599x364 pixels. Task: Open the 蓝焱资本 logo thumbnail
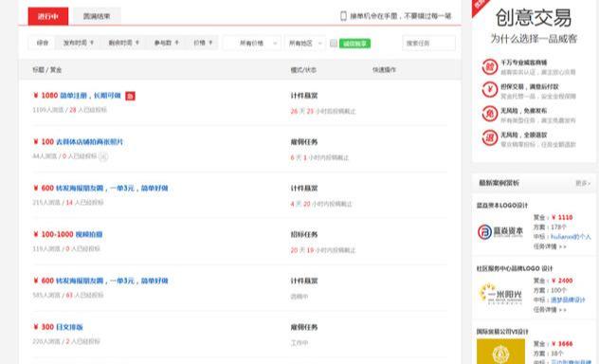click(500, 232)
